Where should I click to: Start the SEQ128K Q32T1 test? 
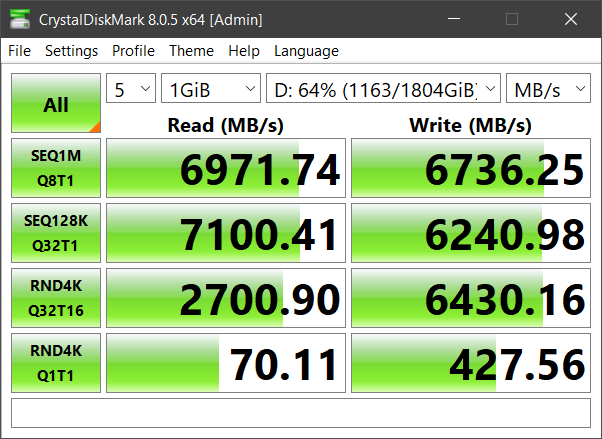pos(56,233)
